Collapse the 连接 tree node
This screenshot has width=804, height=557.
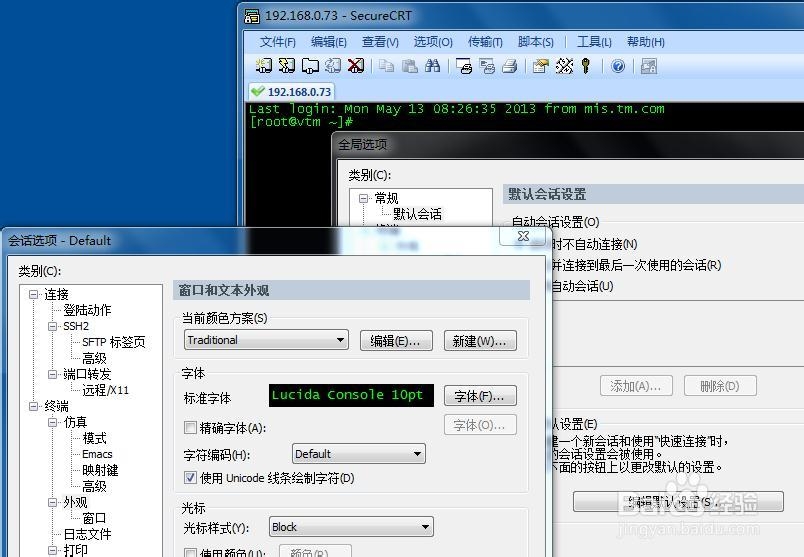(x=33, y=294)
